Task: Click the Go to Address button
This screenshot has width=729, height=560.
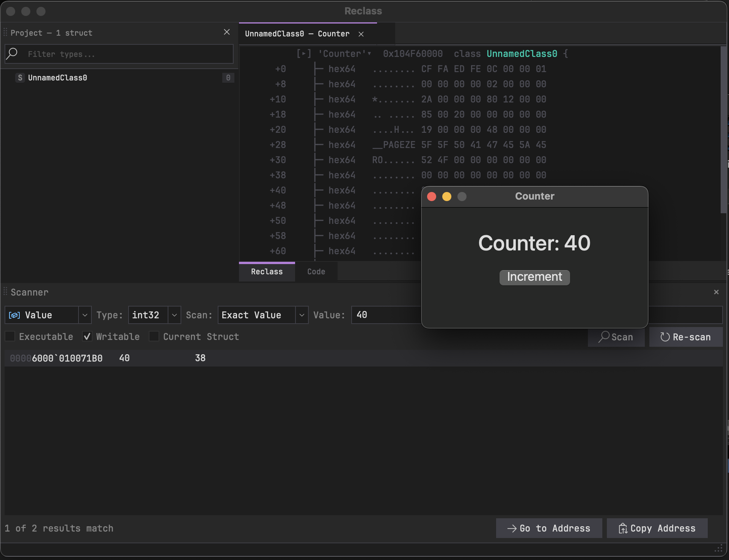Action: 549,528
